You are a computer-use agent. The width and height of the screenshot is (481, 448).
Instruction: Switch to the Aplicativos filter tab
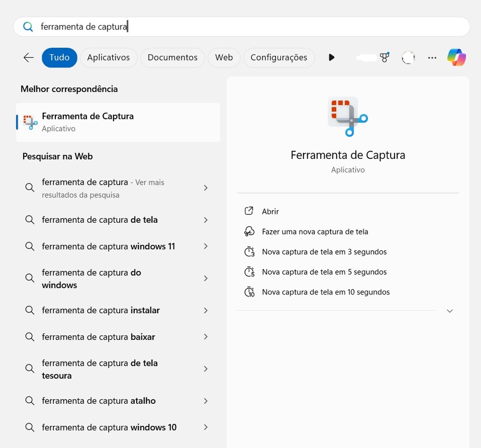[108, 57]
